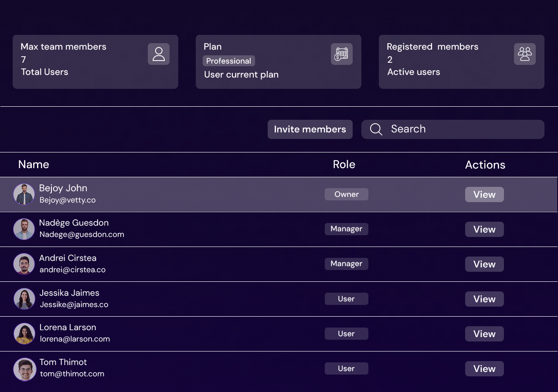558x392 pixels.
Task: Click the Registered members group icon
Action: click(525, 54)
